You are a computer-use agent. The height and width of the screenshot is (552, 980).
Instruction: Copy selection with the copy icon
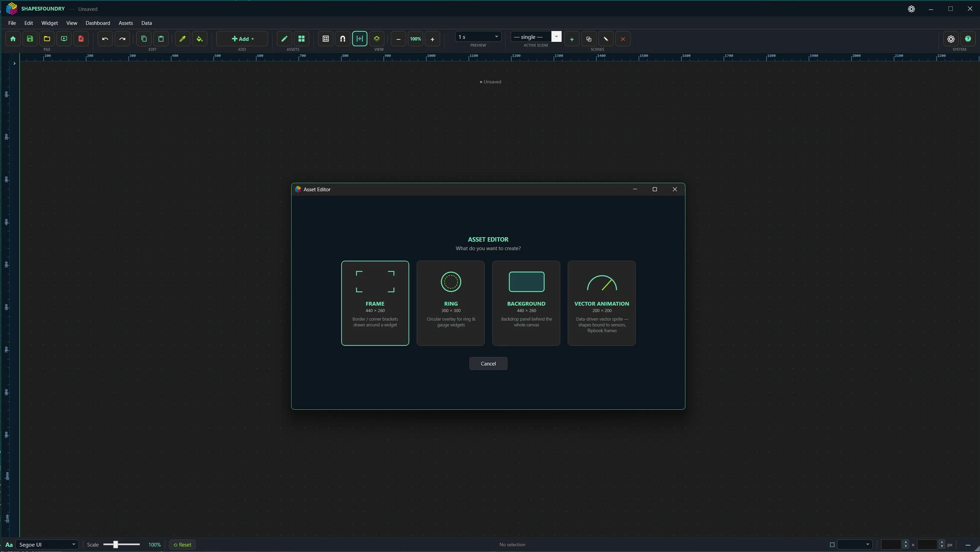pyautogui.click(x=144, y=39)
